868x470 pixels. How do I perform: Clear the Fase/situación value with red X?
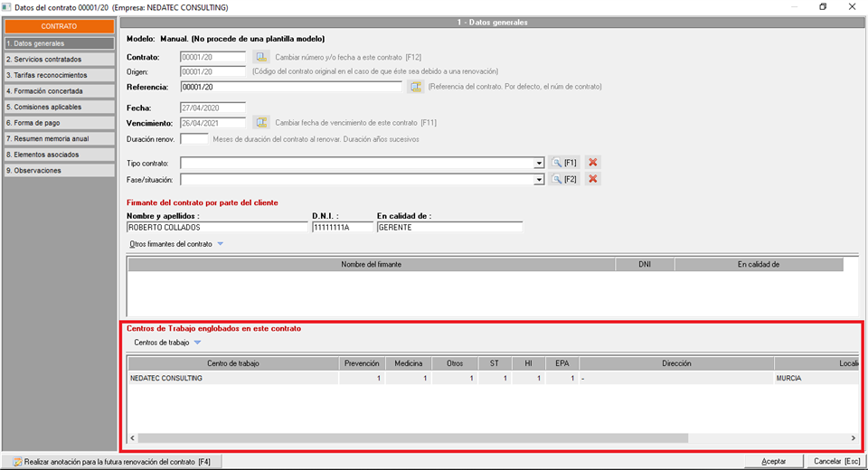coord(593,179)
